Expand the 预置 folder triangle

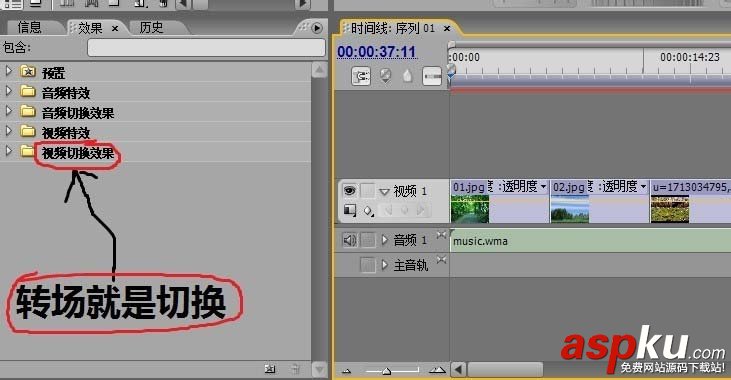click(8, 71)
